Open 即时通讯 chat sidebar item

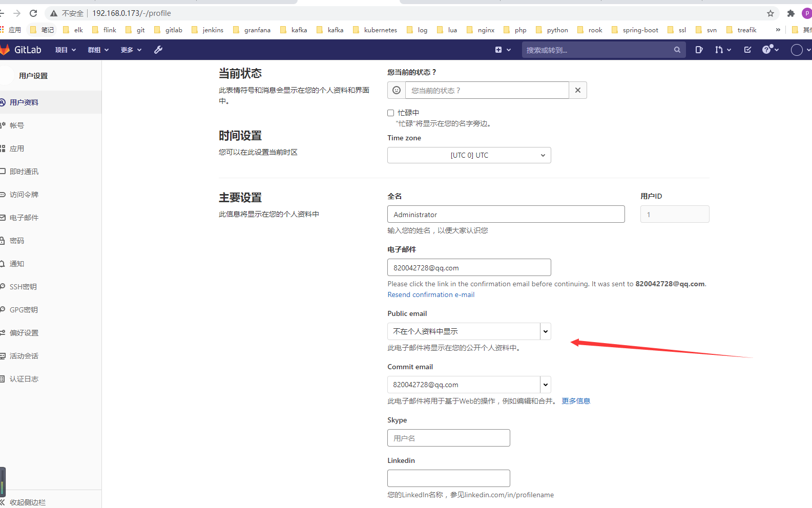(x=51, y=172)
